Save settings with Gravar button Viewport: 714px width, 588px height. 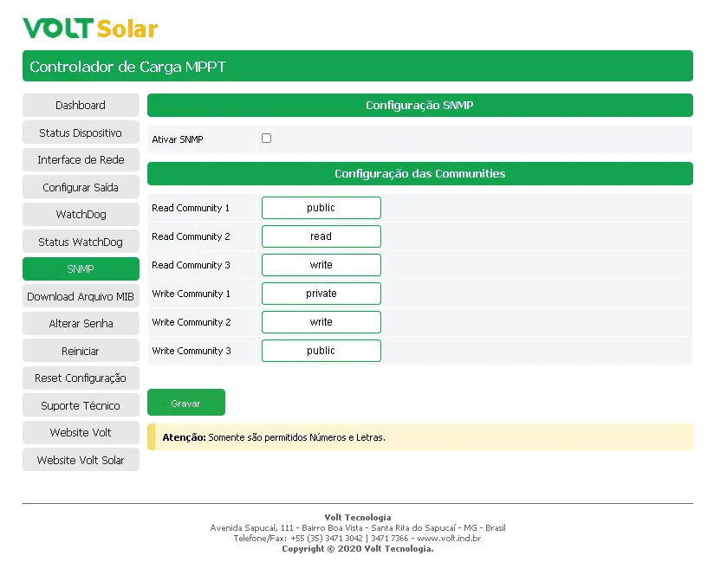(185, 403)
